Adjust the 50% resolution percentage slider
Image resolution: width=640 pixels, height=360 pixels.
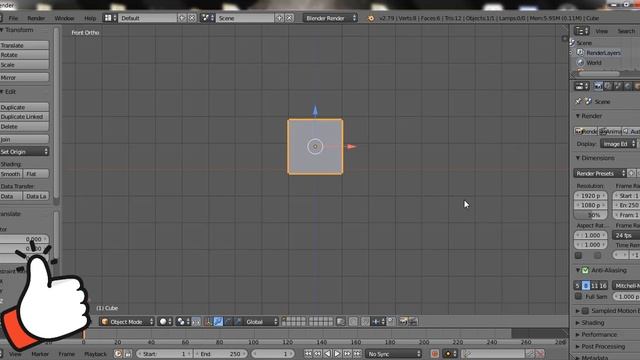coord(591,215)
